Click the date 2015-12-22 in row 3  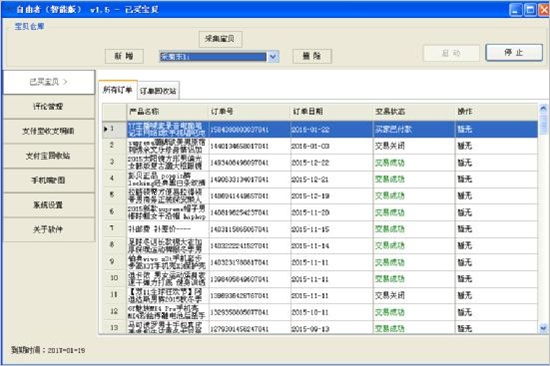[x=310, y=163]
